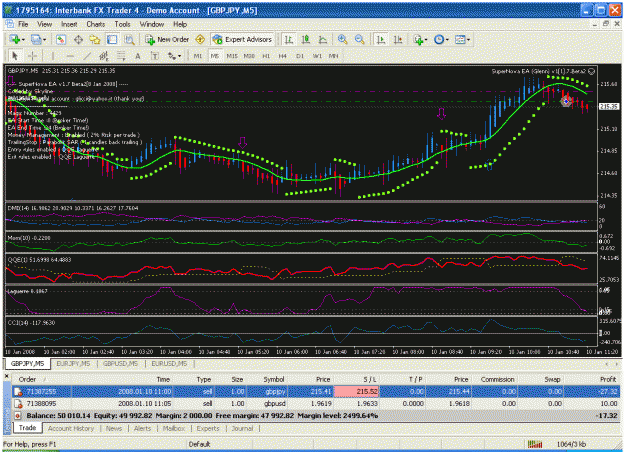
Task: Click the icon beside order 71388095
Action: [x=18, y=404]
